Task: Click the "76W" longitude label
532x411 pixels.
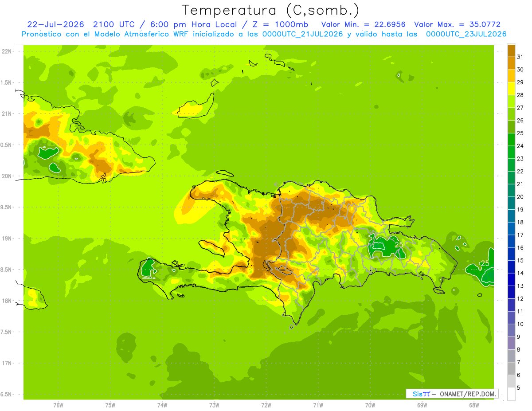Action: click(x=58, y=405)
